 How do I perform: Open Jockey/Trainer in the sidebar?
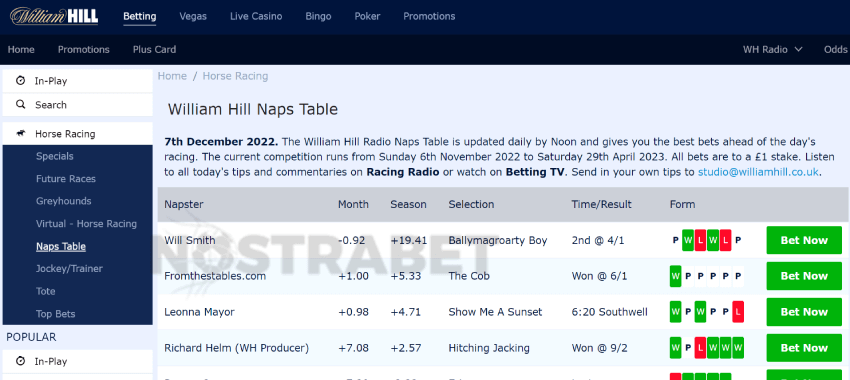(x=69, y=269)
